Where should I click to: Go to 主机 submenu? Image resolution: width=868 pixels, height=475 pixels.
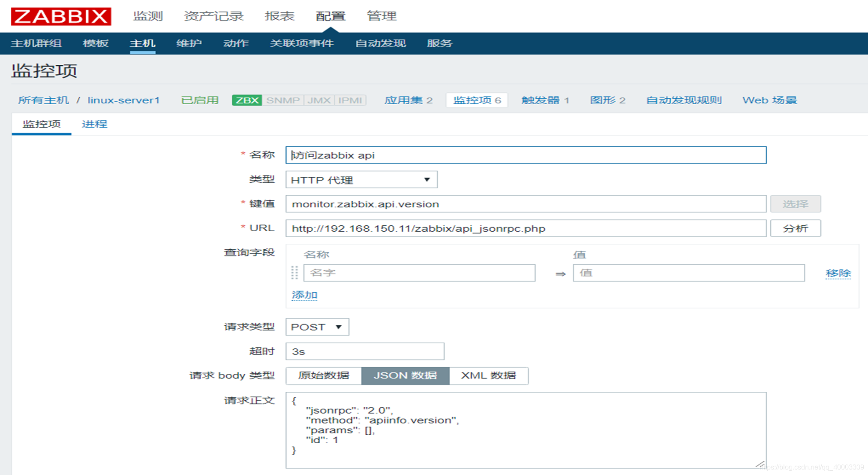pyautogui.click(x=142, y=43)
